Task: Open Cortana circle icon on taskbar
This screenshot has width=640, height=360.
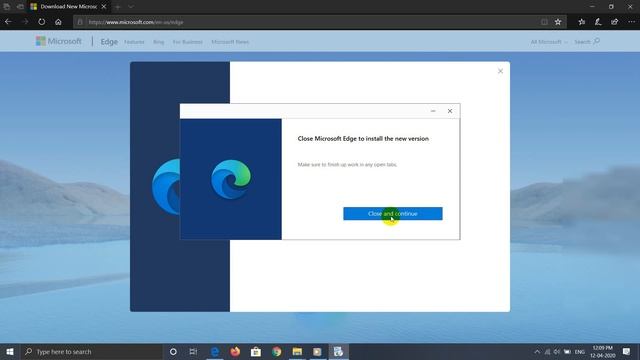Action: click(173, 351)
